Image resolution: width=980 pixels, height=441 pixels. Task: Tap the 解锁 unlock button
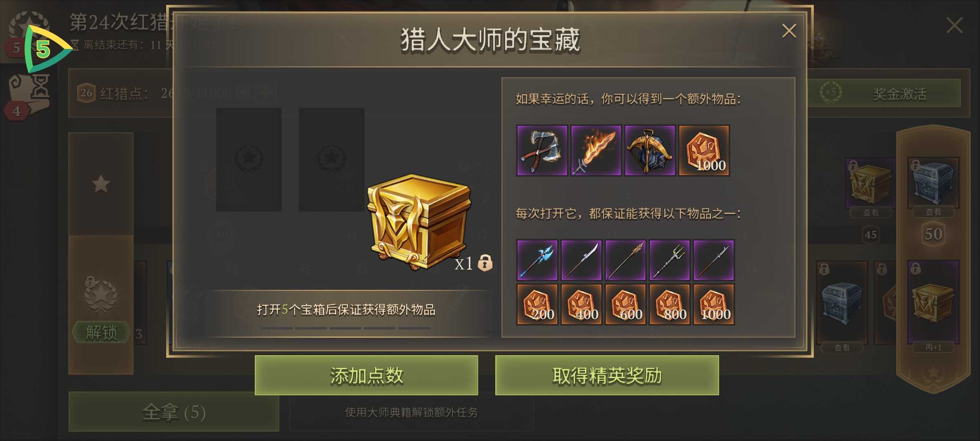[101, 332]
